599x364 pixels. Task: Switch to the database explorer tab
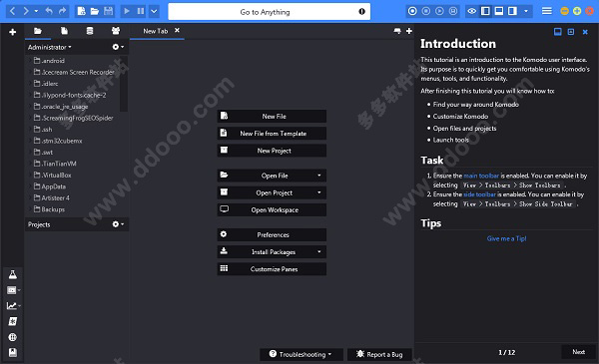90,31
